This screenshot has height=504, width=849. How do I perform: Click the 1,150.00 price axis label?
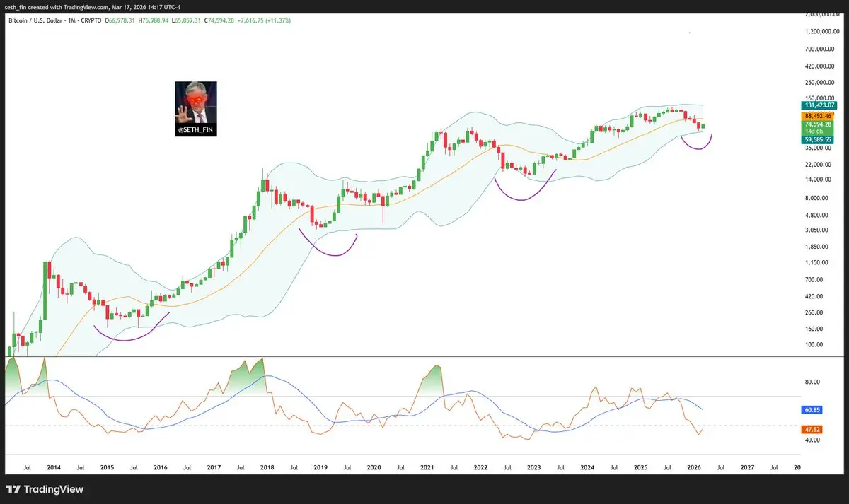point(816,262)
